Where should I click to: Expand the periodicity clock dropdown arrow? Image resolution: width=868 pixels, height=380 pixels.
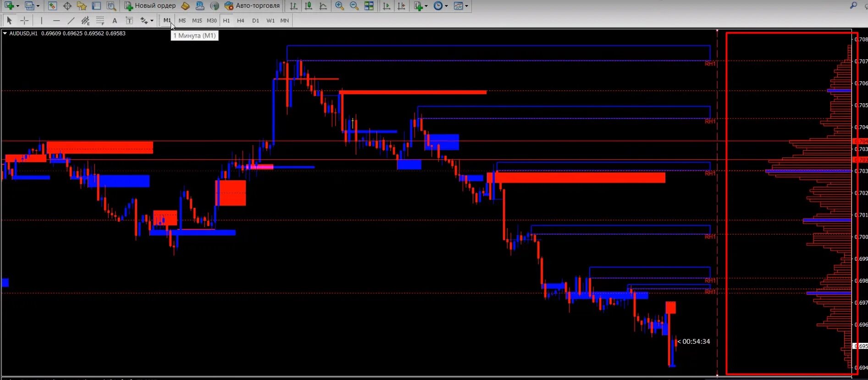[446, 6]
